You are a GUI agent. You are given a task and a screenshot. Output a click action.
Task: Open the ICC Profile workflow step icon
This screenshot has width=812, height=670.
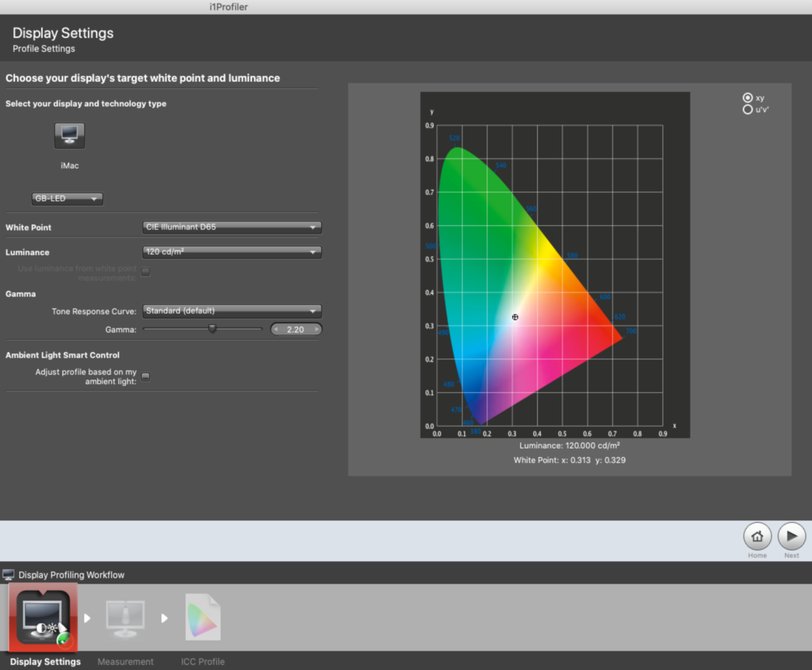203,618
